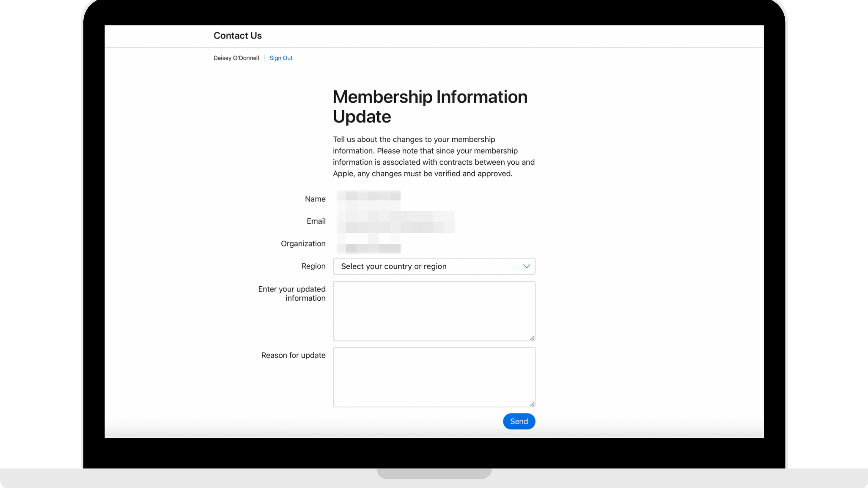Click the Enter your updated information label
Viewport: 868px width, 488px height.
(292, 294)
